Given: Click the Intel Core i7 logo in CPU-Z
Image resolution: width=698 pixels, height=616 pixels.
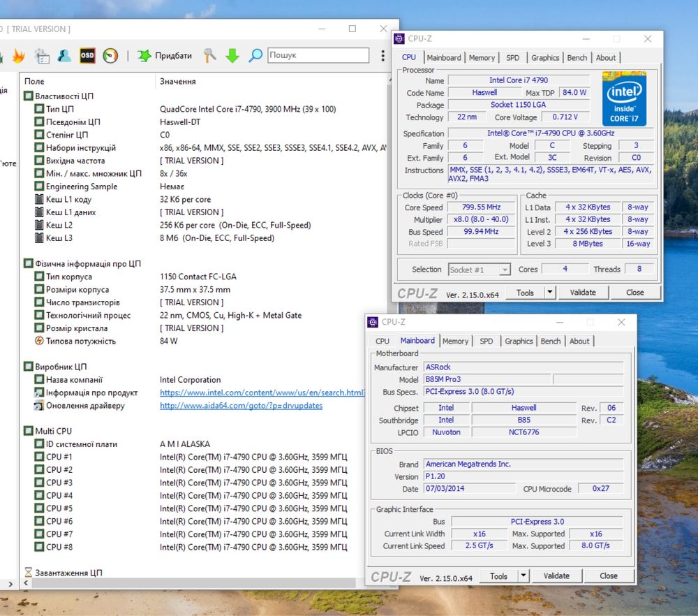Looking at the screenshot, I should pos(624,98).
